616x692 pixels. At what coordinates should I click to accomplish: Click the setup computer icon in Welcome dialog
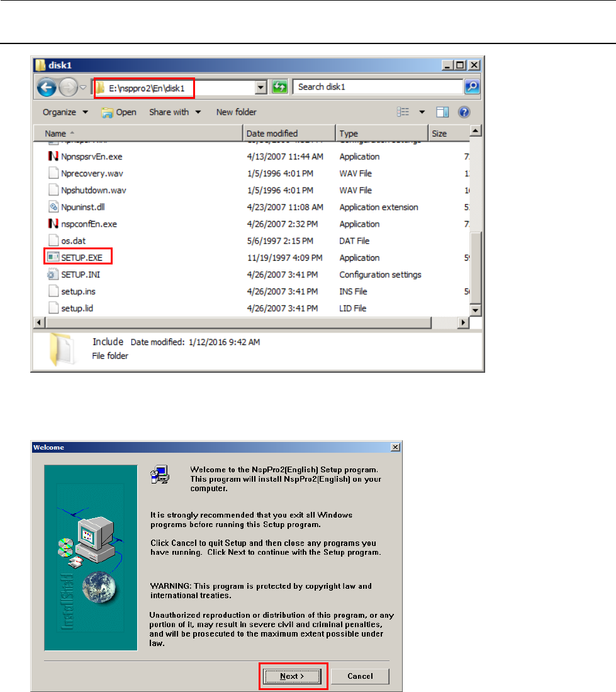160,475
